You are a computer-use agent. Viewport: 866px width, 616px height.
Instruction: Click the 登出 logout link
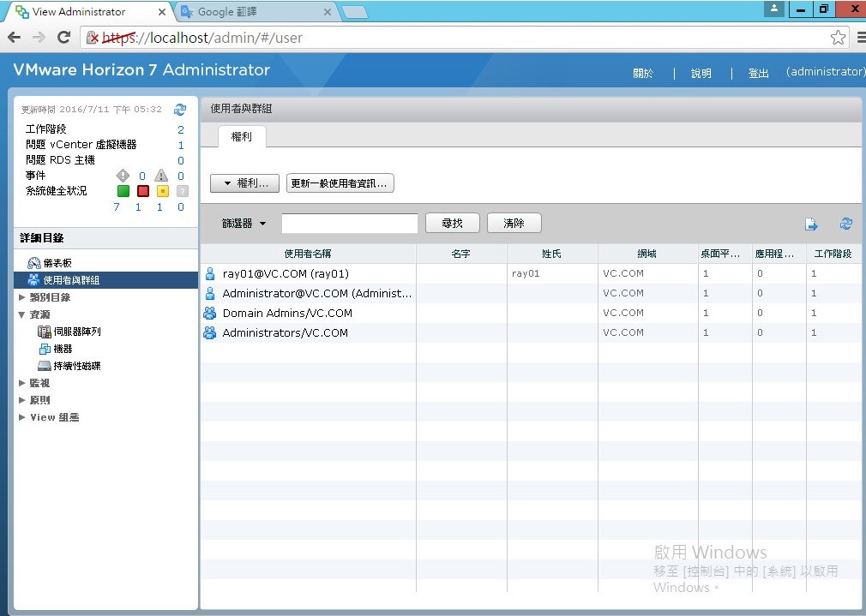758,73
